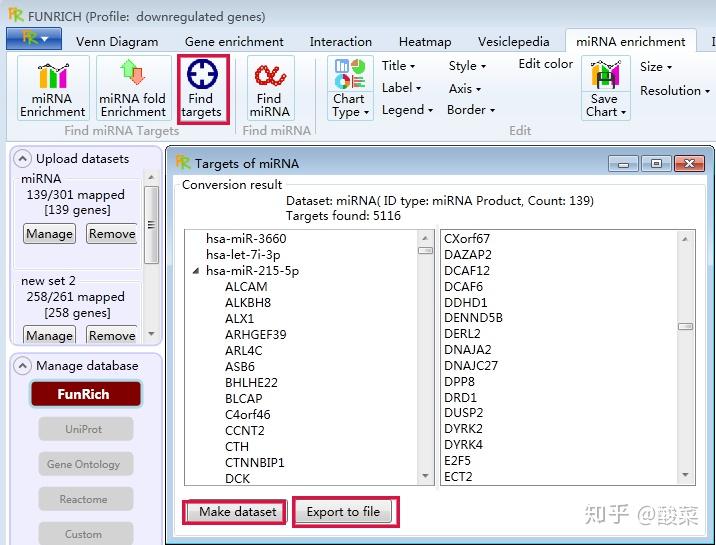
Task: Select DAZAP2 in the gene list
Action: click(x=468, y=255)
